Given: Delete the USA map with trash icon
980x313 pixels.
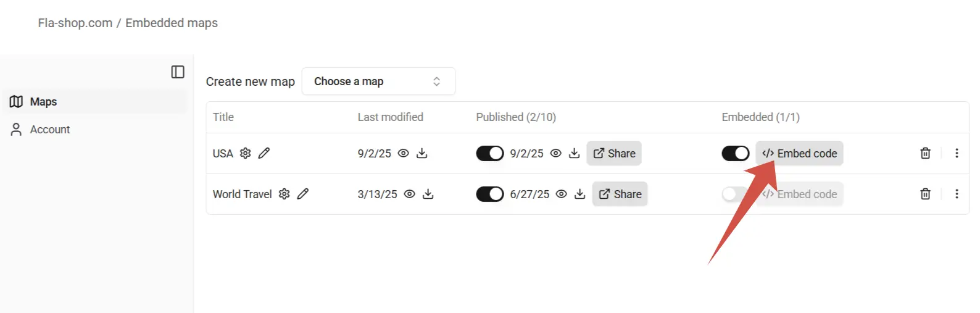Looking at the screenshot, I should pos(925,153).
